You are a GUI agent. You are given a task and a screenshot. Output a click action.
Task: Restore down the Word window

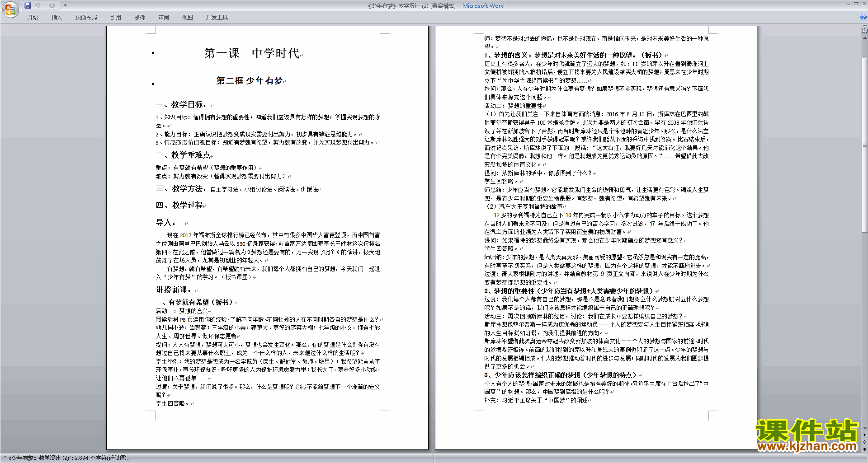pyautogui.click(x=856, y=4)
